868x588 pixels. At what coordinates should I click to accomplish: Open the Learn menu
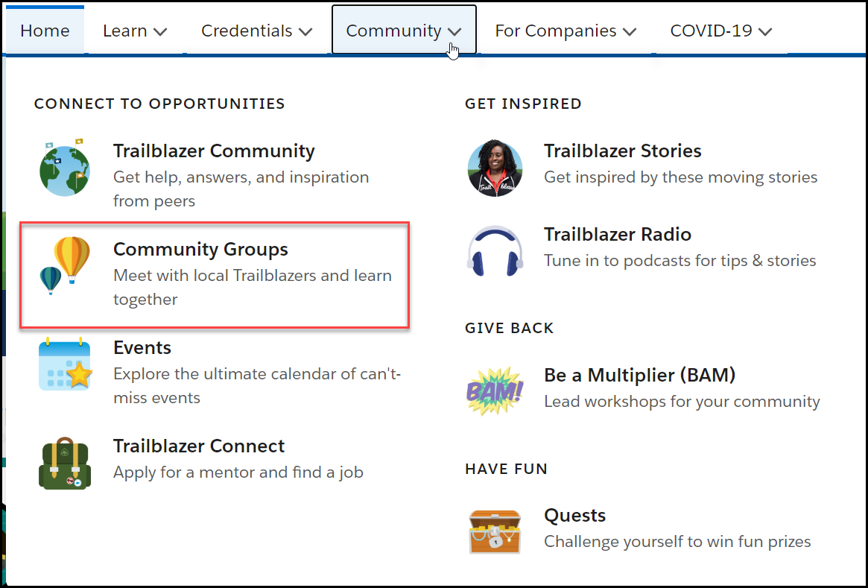(135, 31)
